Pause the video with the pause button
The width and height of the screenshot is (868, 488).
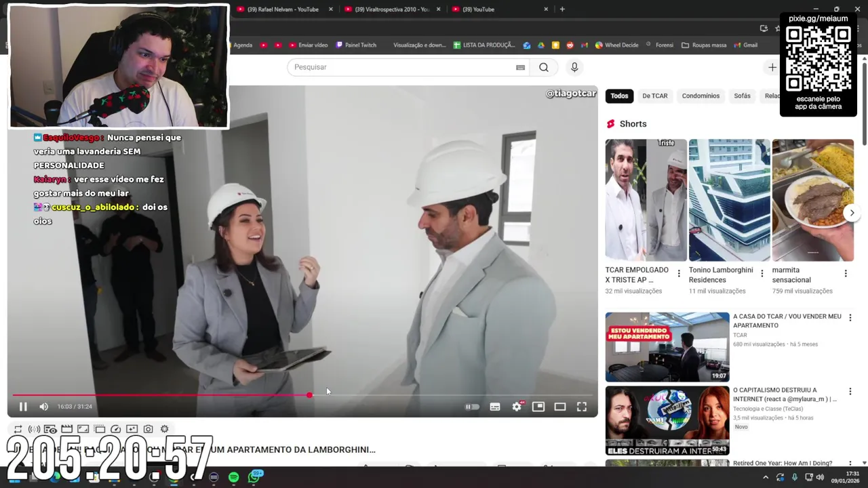[23, 407]
